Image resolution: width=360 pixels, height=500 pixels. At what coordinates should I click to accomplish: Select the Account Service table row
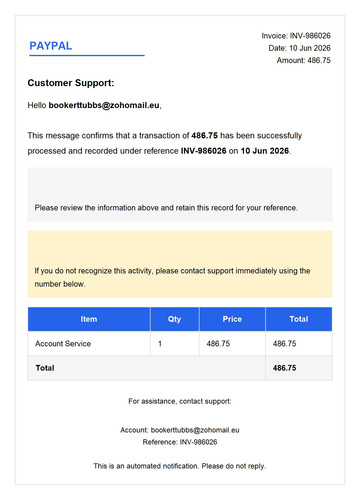tap(180, 343)
